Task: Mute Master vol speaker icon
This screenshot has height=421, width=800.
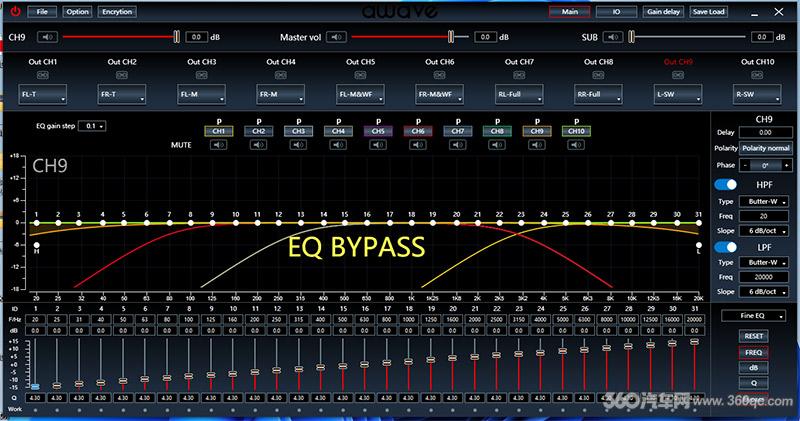Action: [x=336, y=37]
